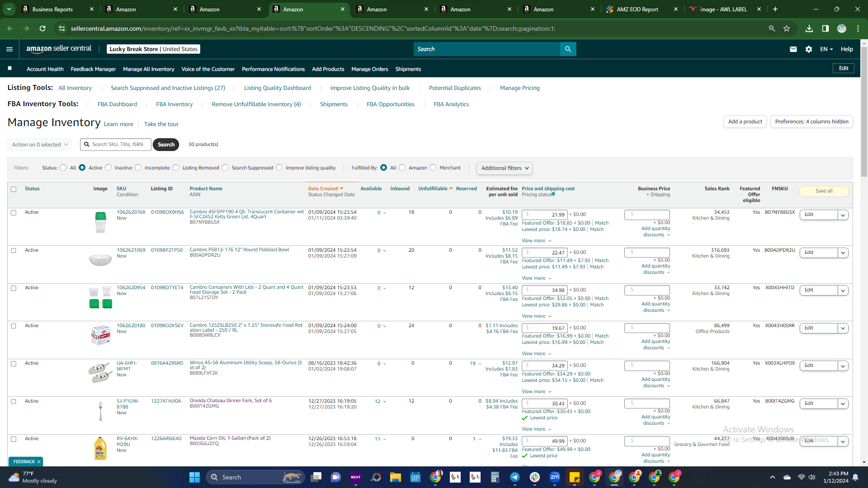868x488 pixels.
Task: Click the Mazola Corn Oil product thumbnail
Action: pos(100,448)
